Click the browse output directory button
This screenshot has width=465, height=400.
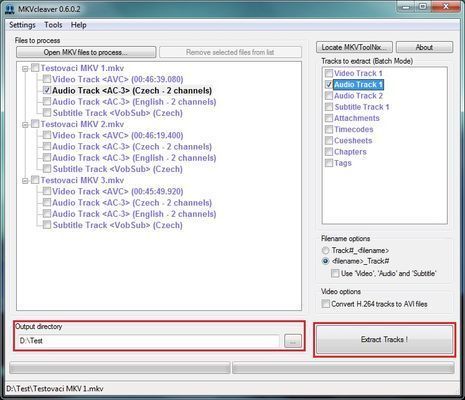pos(293,341)
